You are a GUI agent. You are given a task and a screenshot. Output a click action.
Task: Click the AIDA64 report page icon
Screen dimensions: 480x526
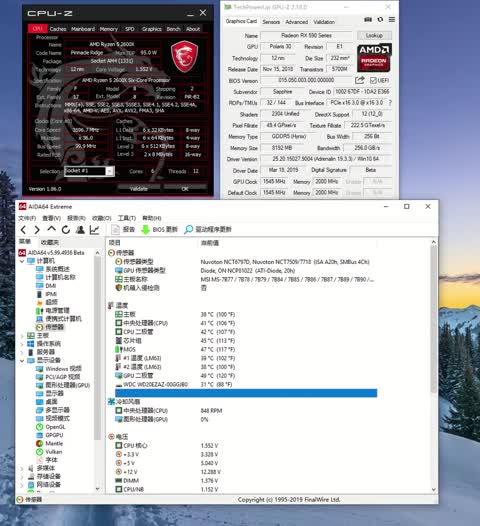[x=115, y=229]
